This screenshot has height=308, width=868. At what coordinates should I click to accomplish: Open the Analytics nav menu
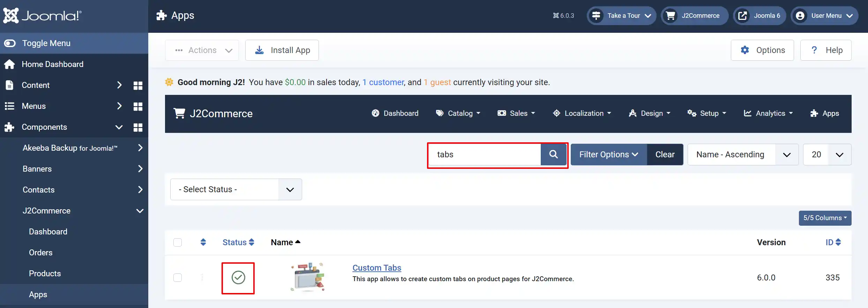coord(768,113)
